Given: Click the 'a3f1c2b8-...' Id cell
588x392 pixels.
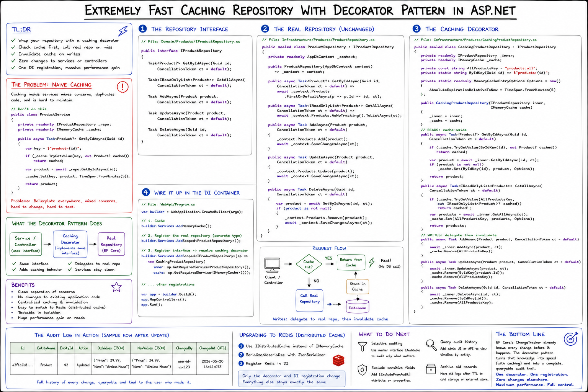Looking at the screenshot, I should click(23, 365).
